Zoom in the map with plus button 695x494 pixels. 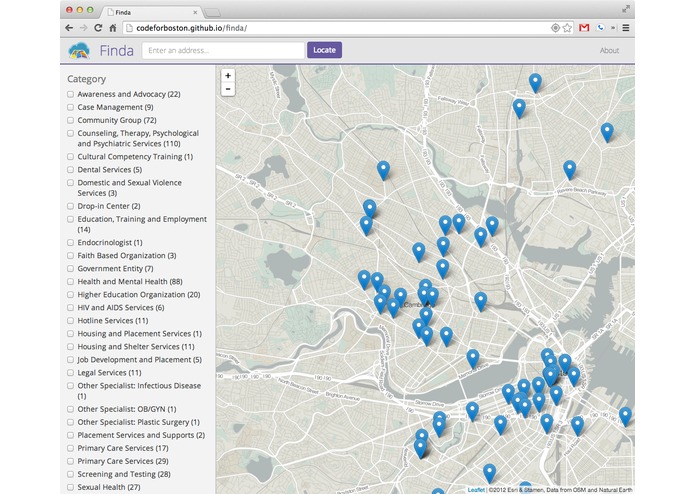click(228, 76)
